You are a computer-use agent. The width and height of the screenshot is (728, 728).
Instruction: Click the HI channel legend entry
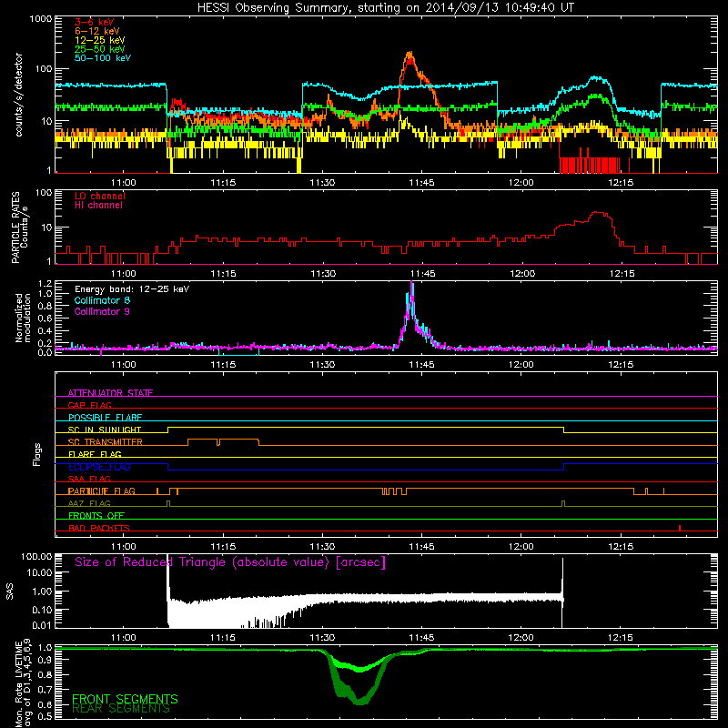(98, 206)
